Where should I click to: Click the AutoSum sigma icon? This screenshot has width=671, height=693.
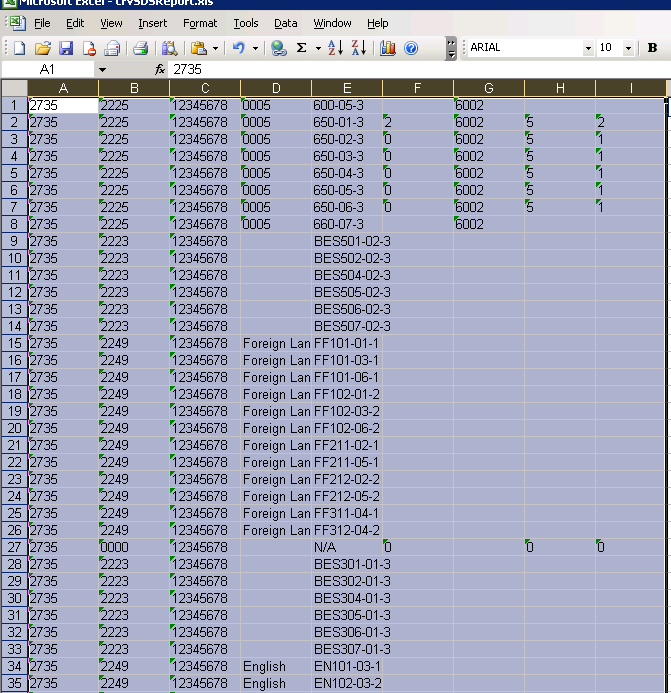301,48
